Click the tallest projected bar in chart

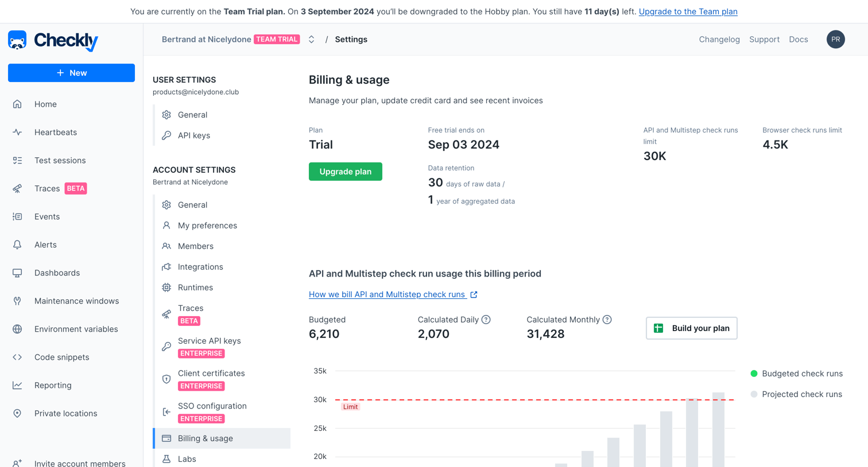pos(718,430)
